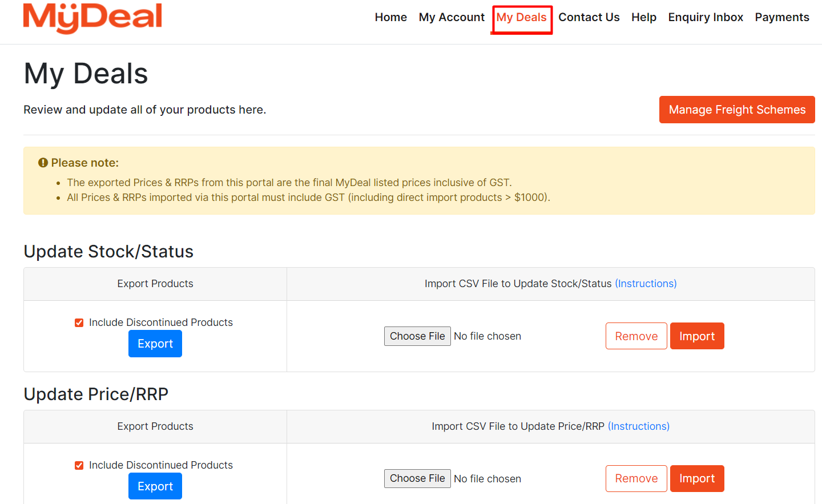Click the 'Please note:' heading text

pyautogui.click(x=85, y=163)
